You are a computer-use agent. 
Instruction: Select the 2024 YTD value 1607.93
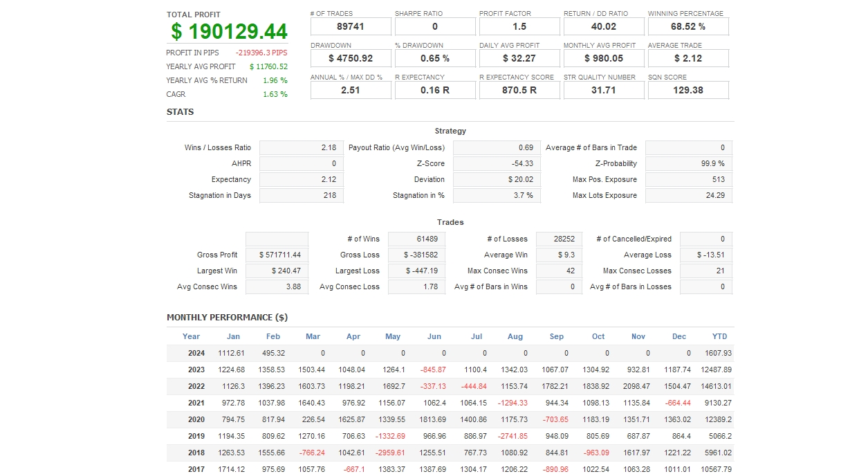(717, 353)
